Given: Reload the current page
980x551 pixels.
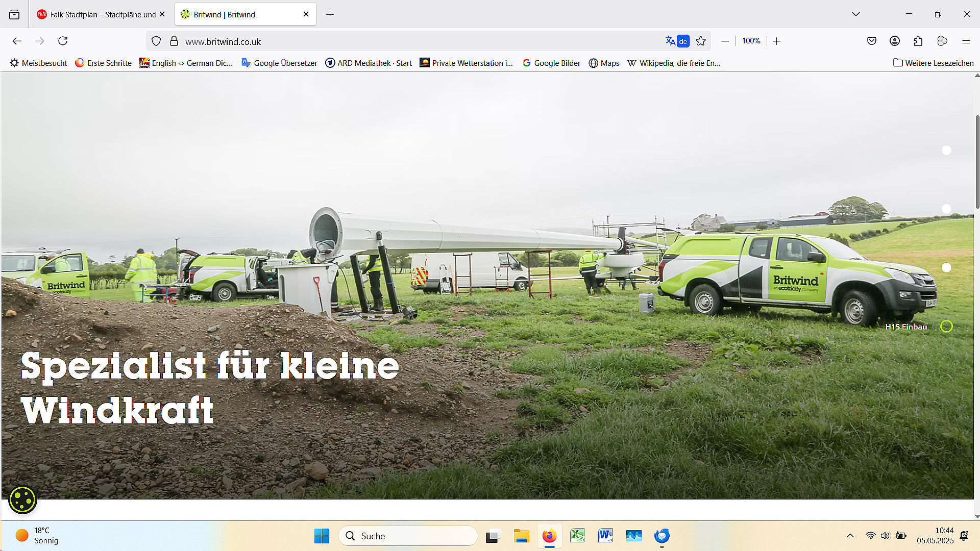Looking at the screenshot, I should [63, 41].
